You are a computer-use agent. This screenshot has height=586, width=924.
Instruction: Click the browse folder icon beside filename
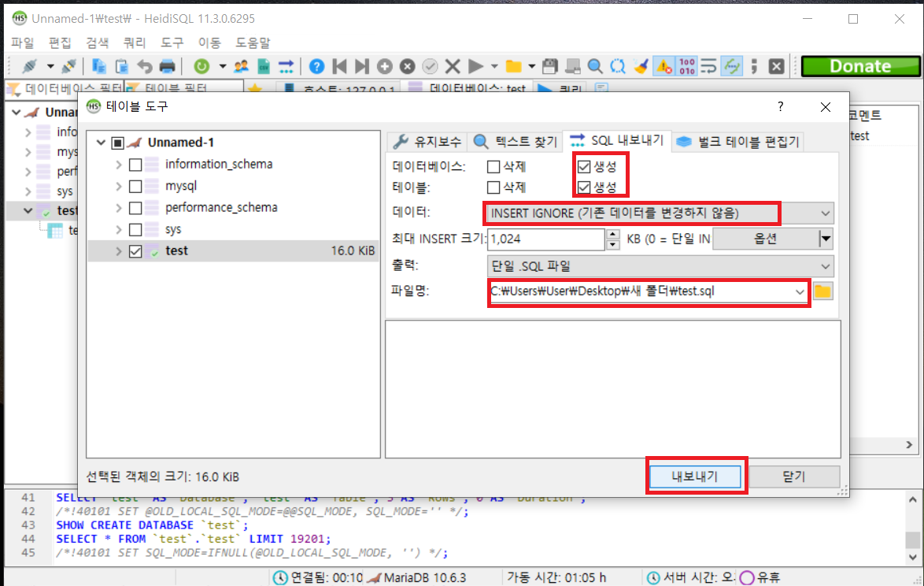pyautogui.click(x=822, y=291)
